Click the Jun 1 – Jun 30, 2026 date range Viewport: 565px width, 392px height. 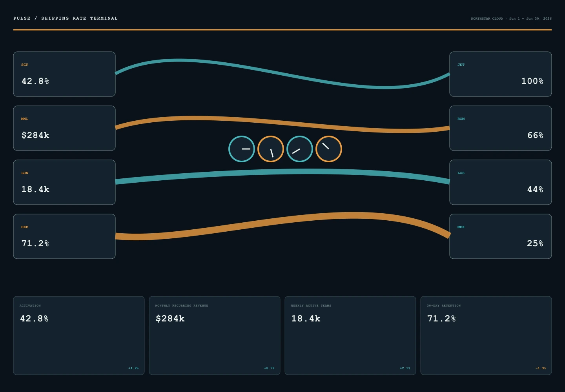click(530, 18)
